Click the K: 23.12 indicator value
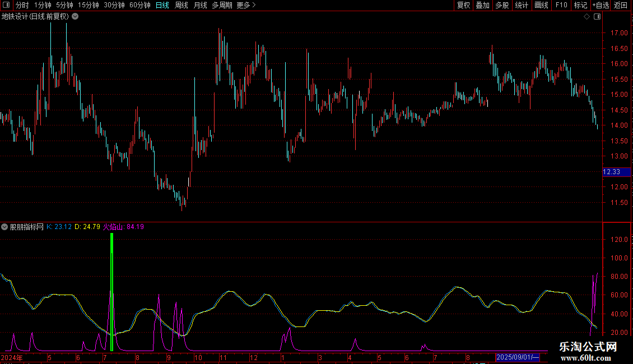Image resolution: width=633 pixels, height=364 pixels. pyautogui.click(x=59, y=227)
